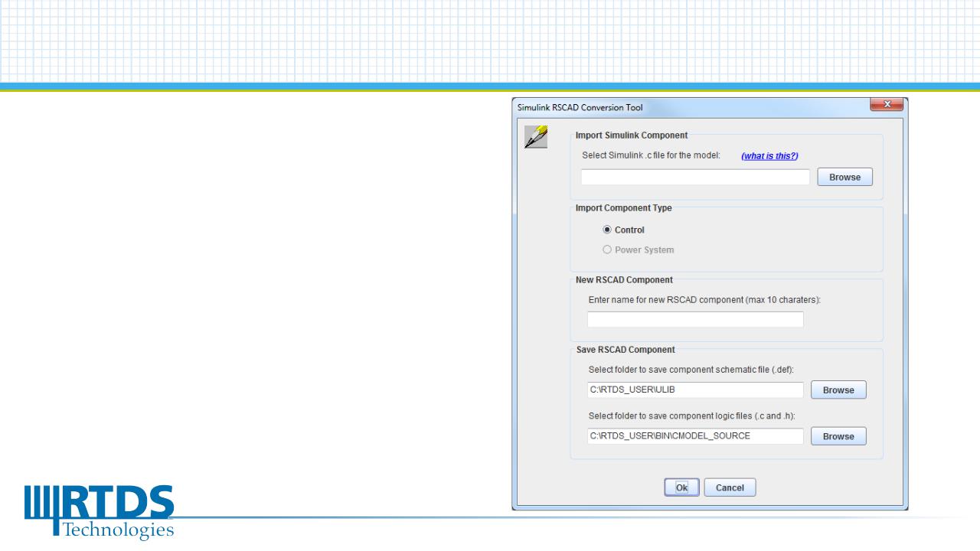Click 'Select folder to save component logic files' label
This screenshot has width=980, height=551.
[694, 416]
